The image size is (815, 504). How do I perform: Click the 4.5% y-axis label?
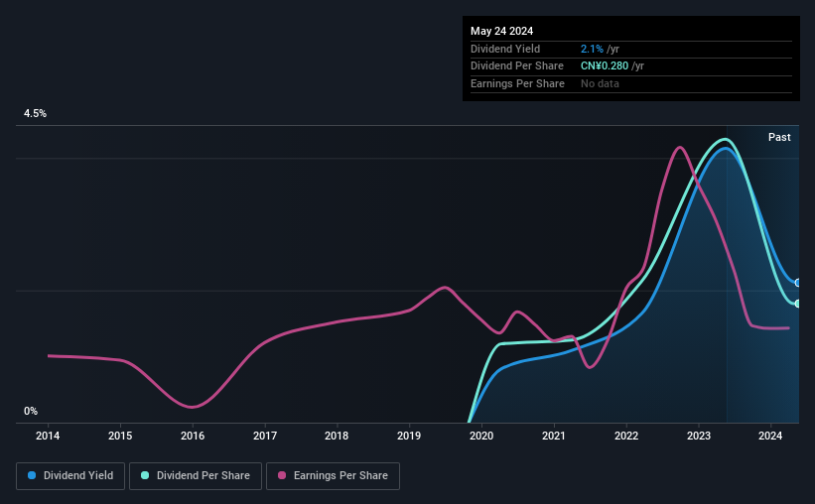(x=35, y=113)
